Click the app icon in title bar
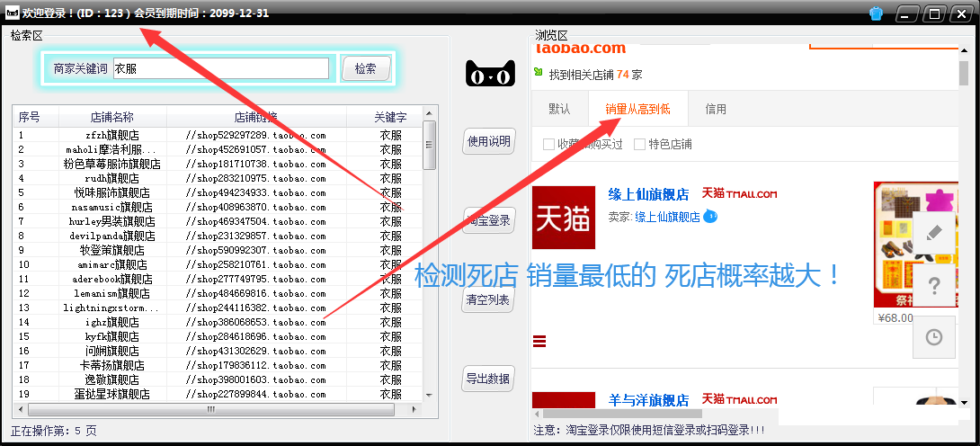 (13, 13)
